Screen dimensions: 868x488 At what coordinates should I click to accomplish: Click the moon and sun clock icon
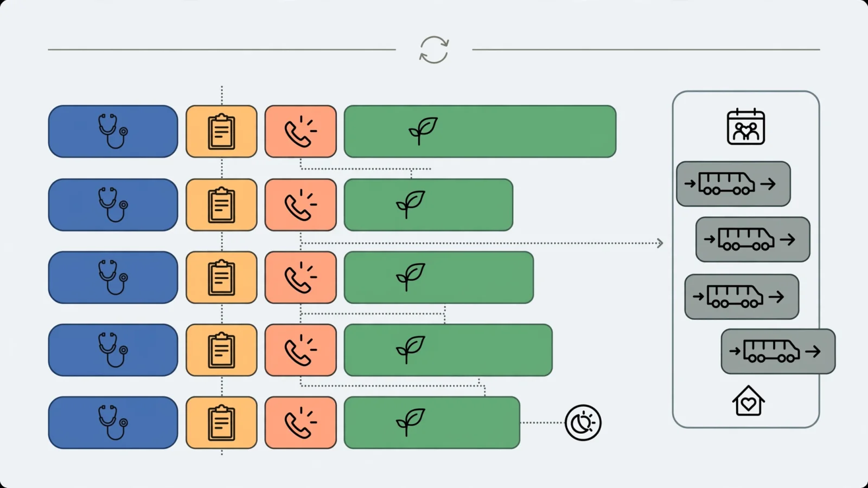[583, 422]
